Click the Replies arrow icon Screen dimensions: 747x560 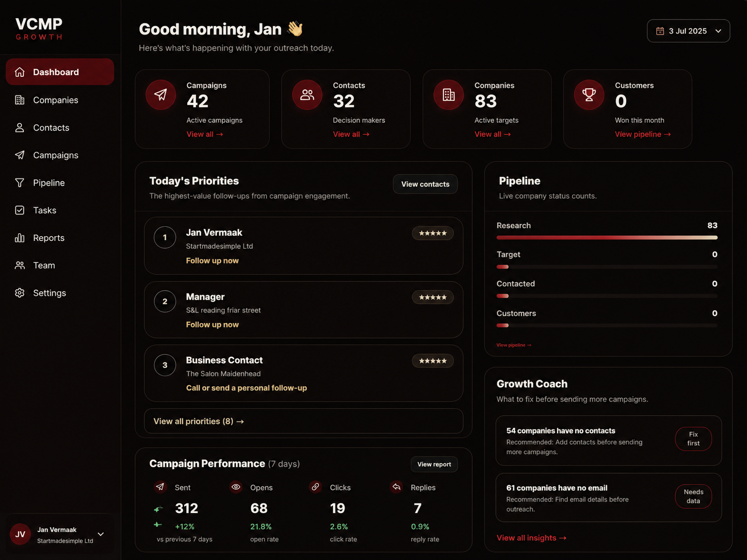pyautogui.click(x=396, y=487)
